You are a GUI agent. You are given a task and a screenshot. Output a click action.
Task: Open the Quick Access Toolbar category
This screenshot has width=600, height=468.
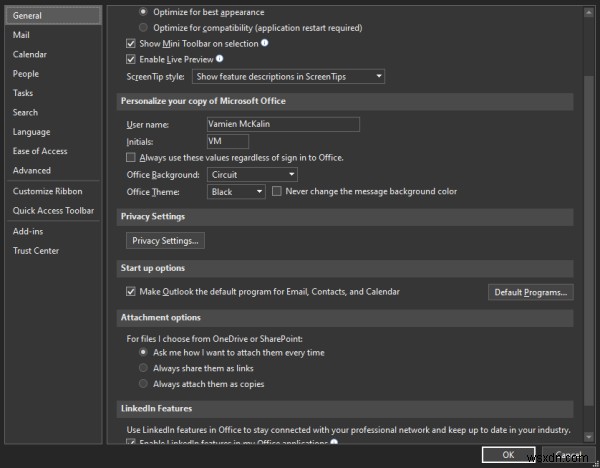pyautogui.click(x=53, y=211)
